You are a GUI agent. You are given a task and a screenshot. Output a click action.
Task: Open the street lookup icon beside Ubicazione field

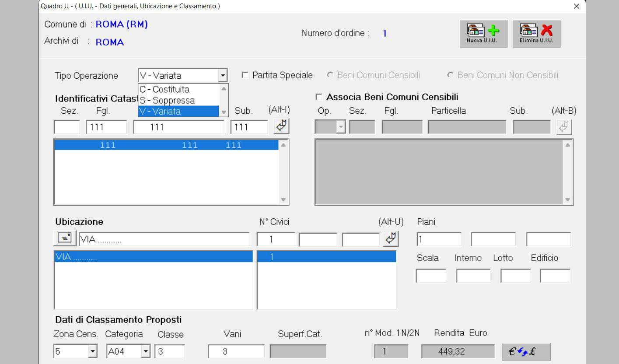coord(65,239)
